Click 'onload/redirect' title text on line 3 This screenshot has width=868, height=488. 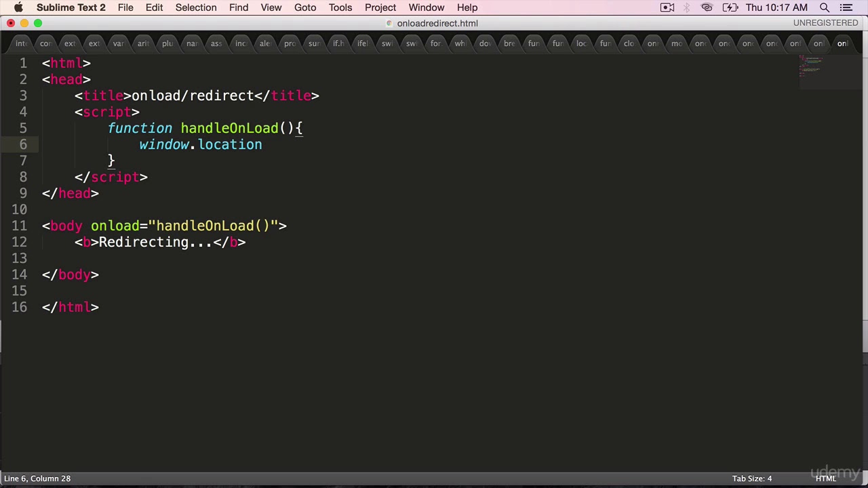[193, 96]
